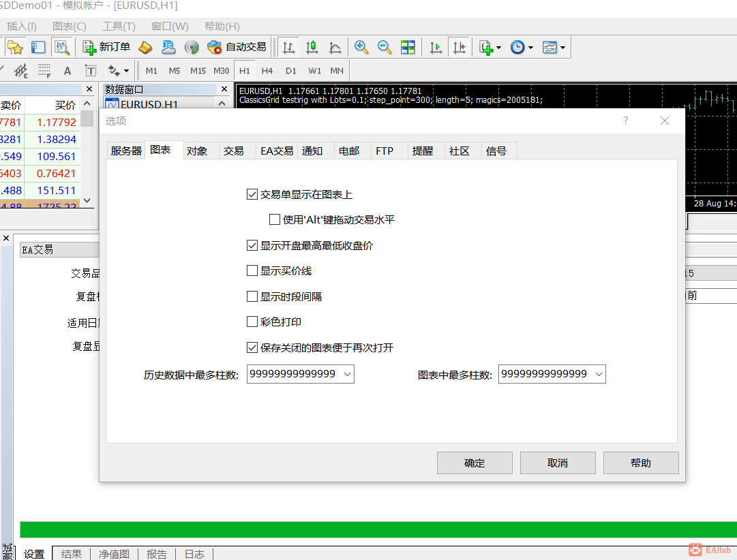Select the Fibonacci retracement tool
The height and width of the screenshot is (560, 737).
click(44, 71)
